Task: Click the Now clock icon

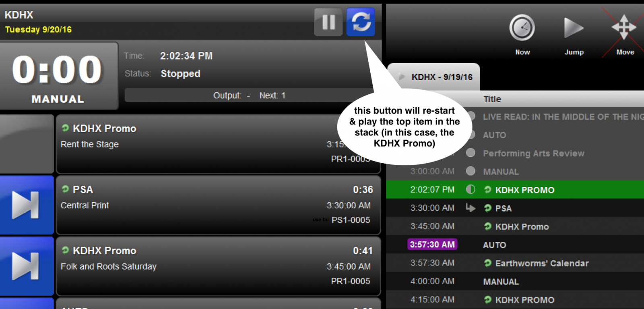Action: tap(522, 28)
